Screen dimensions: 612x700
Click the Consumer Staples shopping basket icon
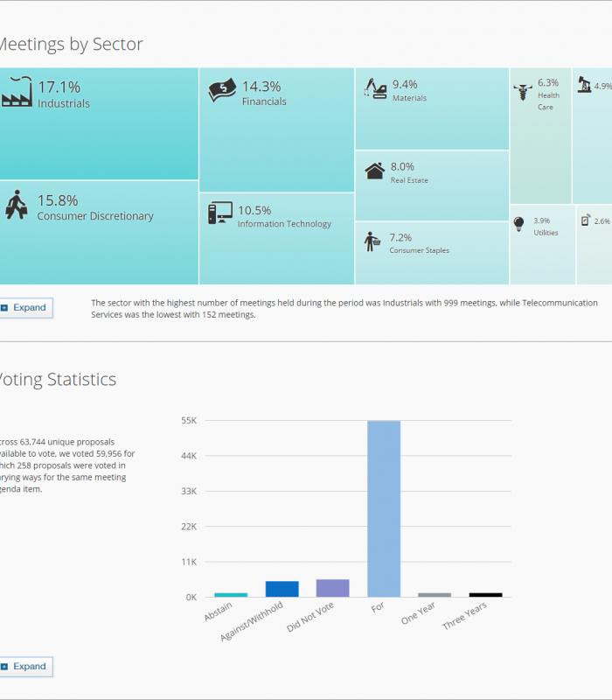pyautogui.click(x=372, y=241)
